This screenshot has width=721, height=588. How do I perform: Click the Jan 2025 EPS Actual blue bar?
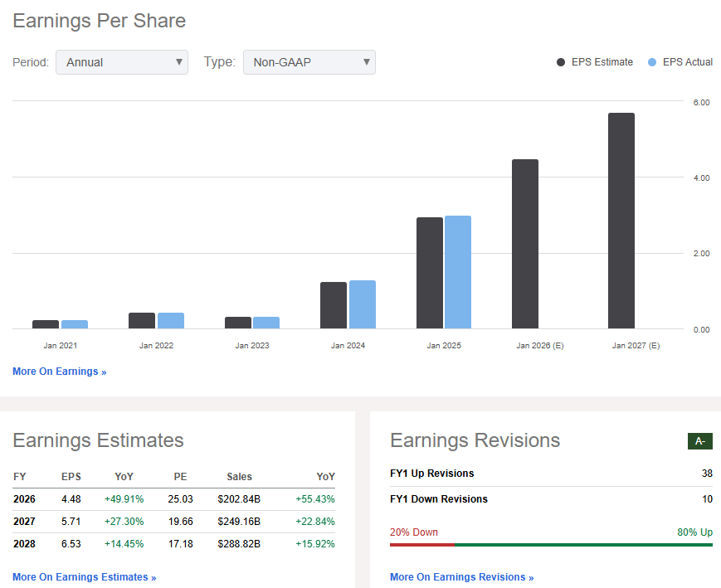click(x=458, y=273)
